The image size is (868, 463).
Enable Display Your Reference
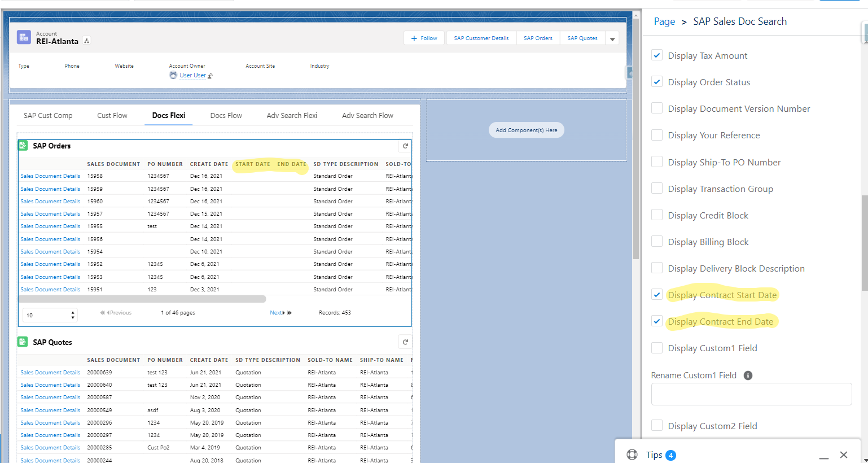click(657, 135)
